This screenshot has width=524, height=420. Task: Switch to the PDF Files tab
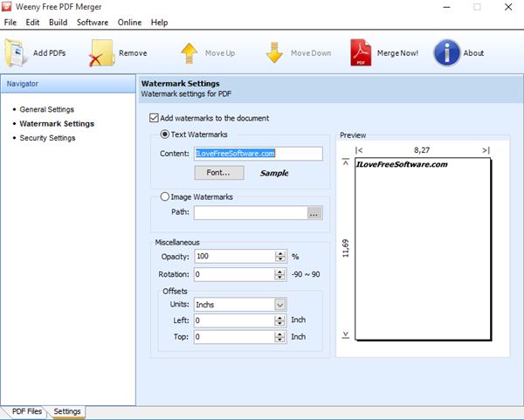click(x=26, y=410)
